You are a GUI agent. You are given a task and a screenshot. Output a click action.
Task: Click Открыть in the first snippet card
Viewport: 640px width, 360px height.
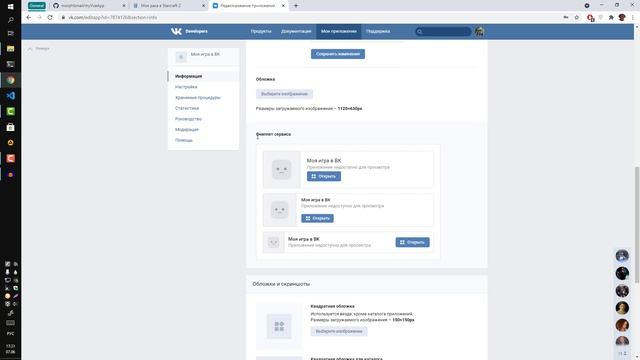[x=324, y=176]
